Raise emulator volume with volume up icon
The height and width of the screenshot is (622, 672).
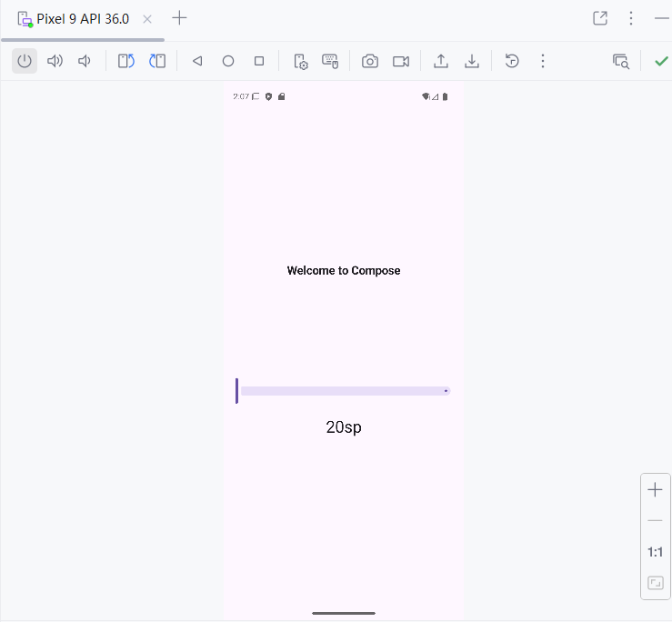tap(55, 61)
